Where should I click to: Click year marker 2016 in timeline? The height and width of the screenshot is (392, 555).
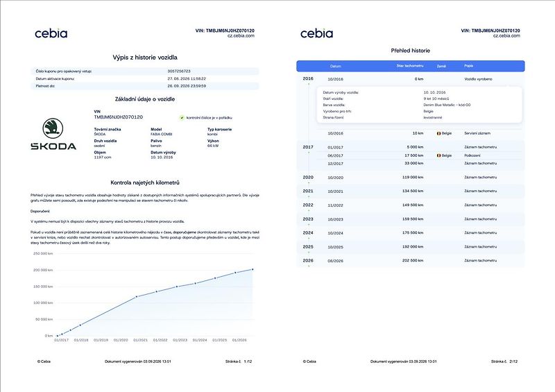pos(308,78)
